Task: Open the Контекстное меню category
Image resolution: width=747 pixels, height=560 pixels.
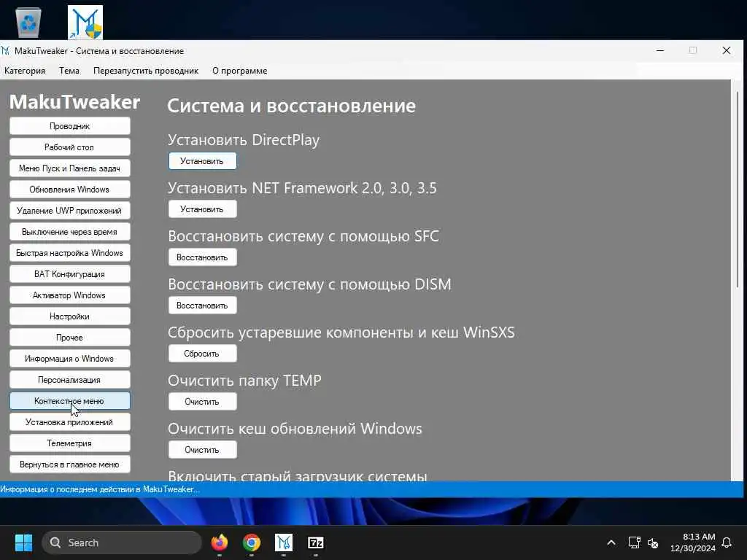Action: 69,400
